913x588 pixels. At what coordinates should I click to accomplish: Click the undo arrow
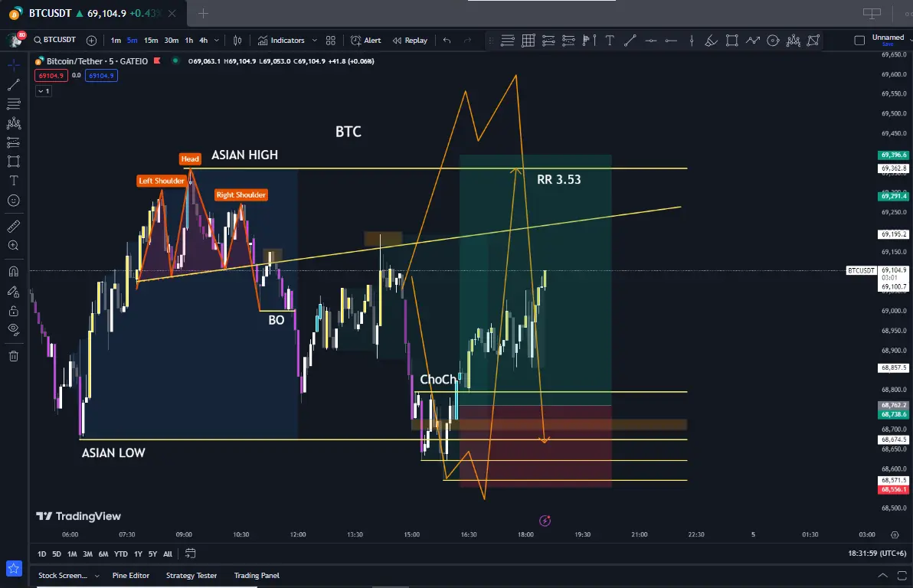click(x=447, y=40)
